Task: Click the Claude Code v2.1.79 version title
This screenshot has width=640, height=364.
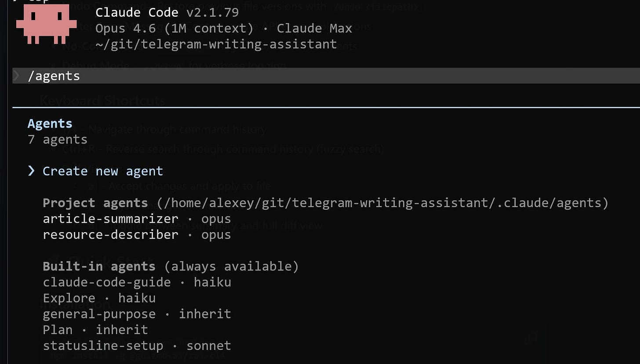Action: (167, 12)
